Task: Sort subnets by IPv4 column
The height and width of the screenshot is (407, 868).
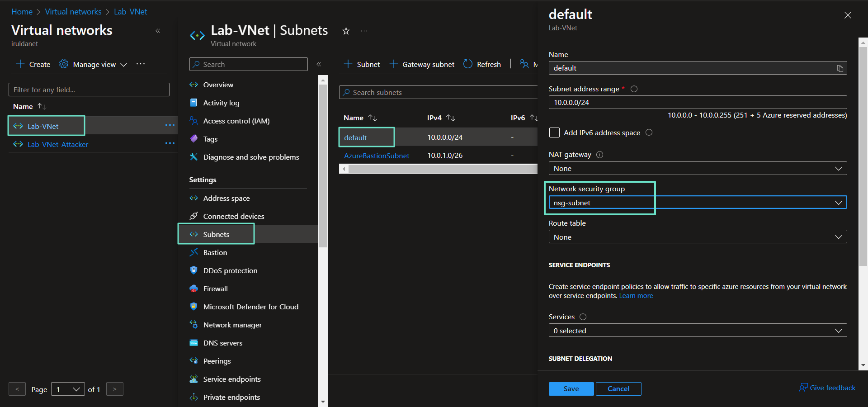Action: pos(451,118)
